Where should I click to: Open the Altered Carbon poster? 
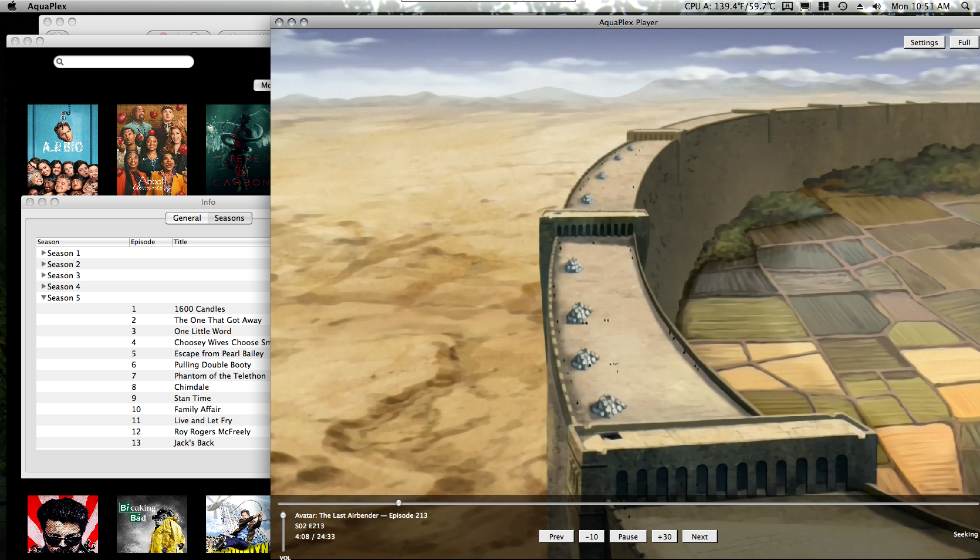point(238,150)
